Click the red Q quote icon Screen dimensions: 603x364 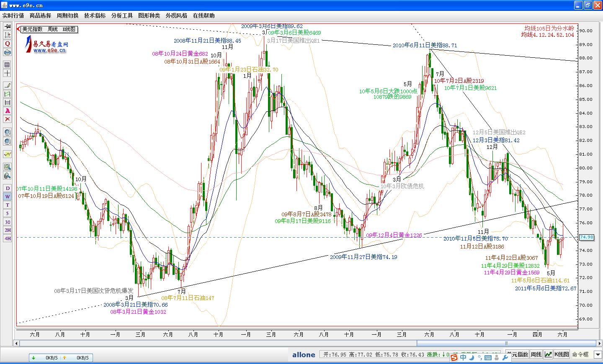(7, 44)
